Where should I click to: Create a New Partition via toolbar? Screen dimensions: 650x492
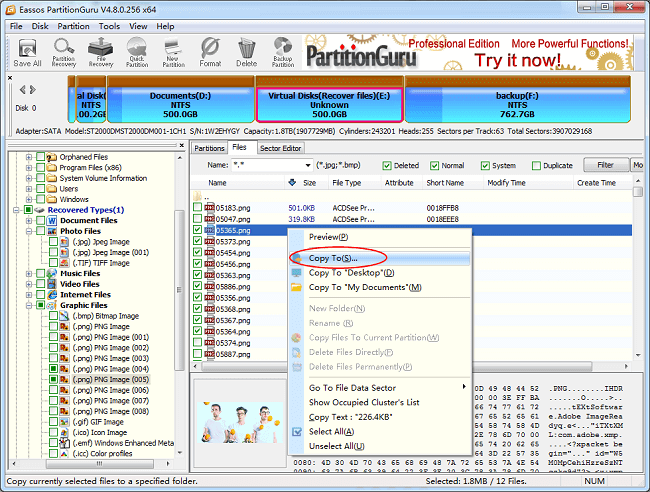(173, 53)
